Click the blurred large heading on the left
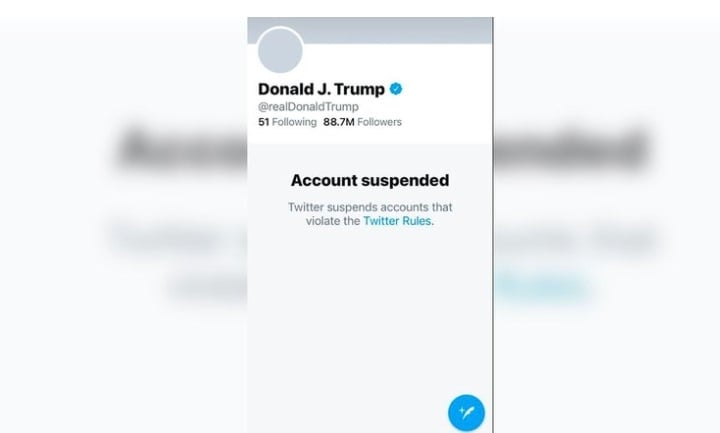Image resolution: width=720 pixels, height=433 pixels. tap(181, 148)
